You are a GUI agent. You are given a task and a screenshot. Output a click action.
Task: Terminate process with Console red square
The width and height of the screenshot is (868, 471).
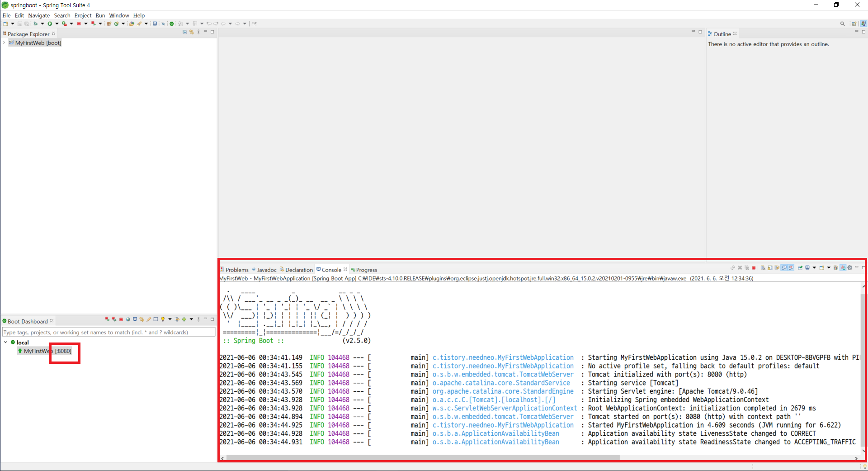click(x=754, y=268)
